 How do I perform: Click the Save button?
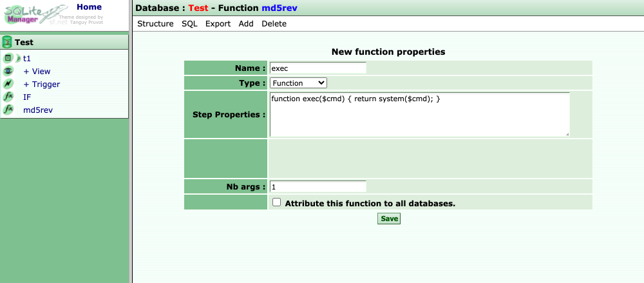click(389, 219)
